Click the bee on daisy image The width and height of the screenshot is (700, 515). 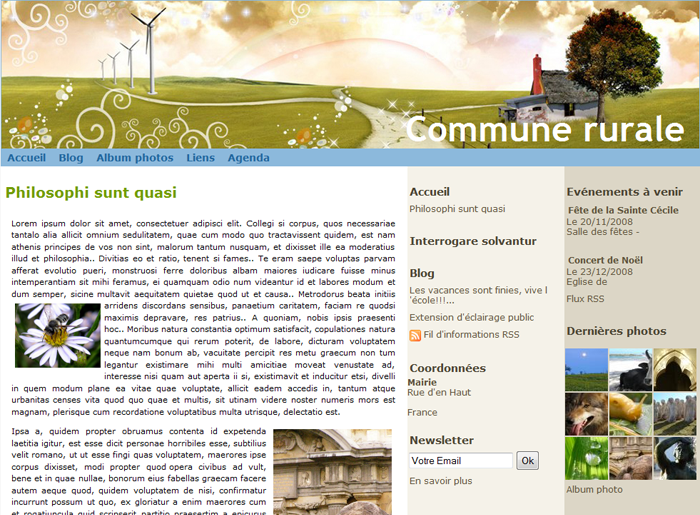coord(58,336)
